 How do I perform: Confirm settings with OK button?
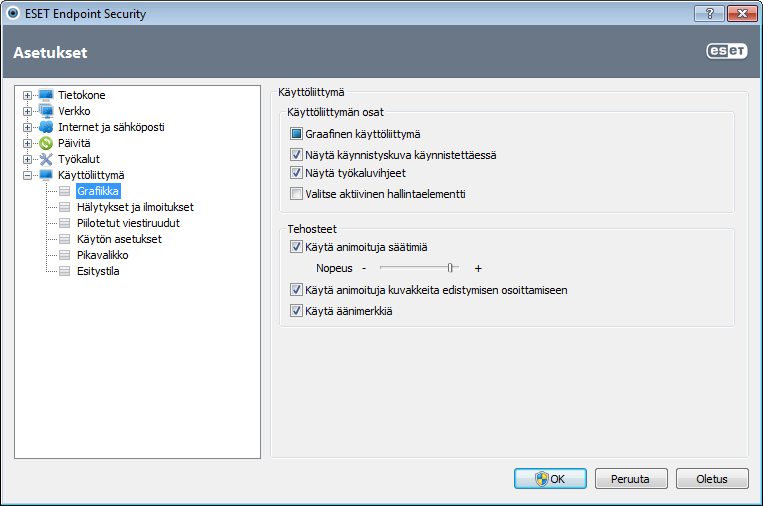click(x=550, y=479)
